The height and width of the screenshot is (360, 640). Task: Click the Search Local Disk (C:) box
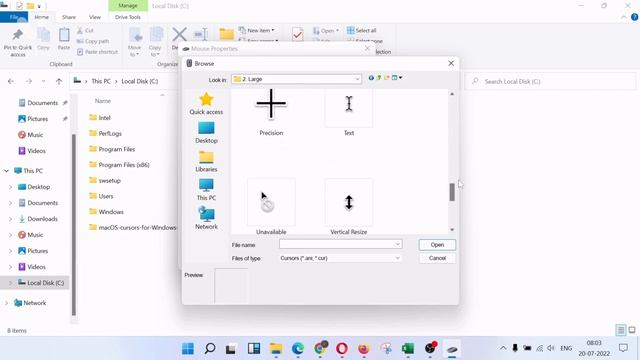pyautogui.click(x=550, y=81)
